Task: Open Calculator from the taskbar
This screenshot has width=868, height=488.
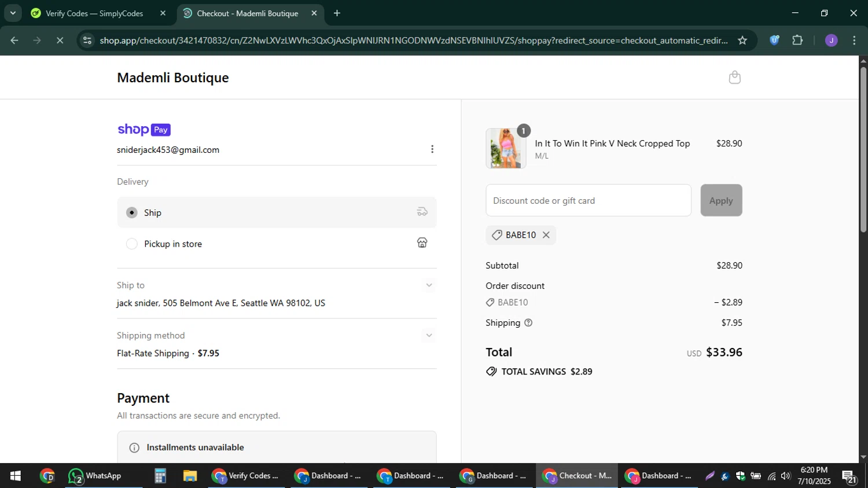Action: [160, 476]
